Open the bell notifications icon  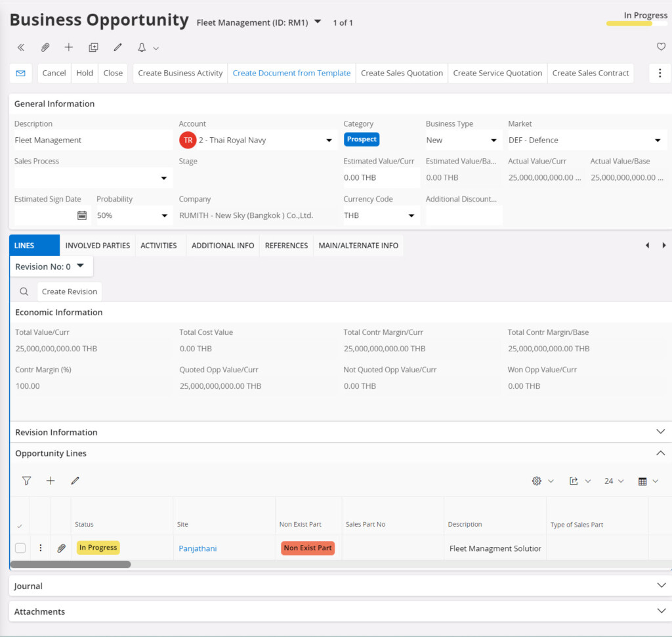pyautogui.click(x=142, y=47)
